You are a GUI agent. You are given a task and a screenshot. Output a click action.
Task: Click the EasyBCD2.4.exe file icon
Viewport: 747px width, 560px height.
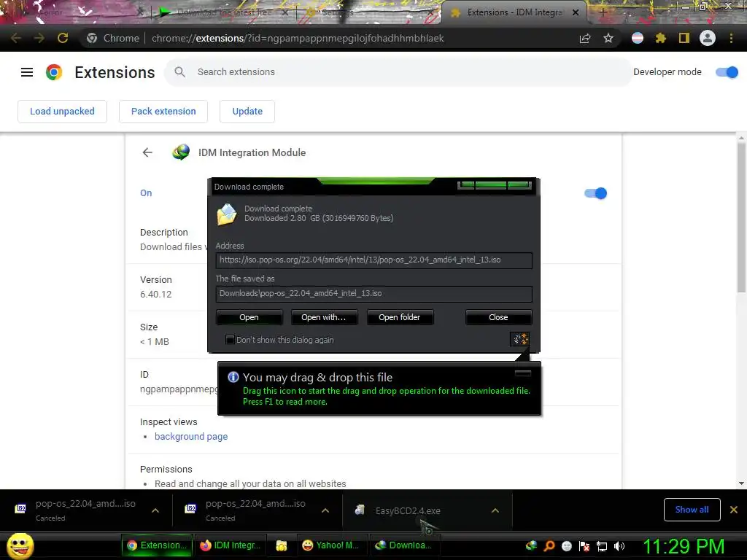coord(360,510)
